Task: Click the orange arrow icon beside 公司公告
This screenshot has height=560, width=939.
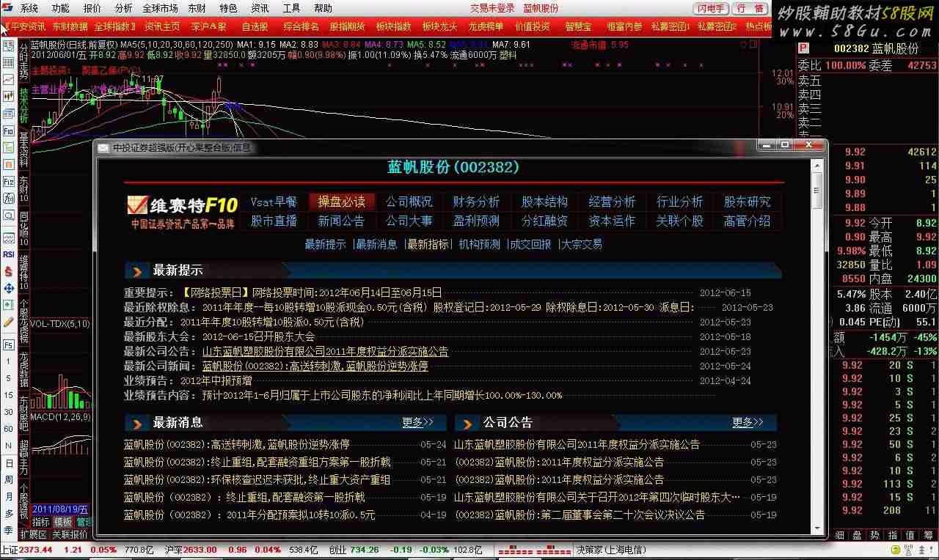Action: [x=467, y=423]
